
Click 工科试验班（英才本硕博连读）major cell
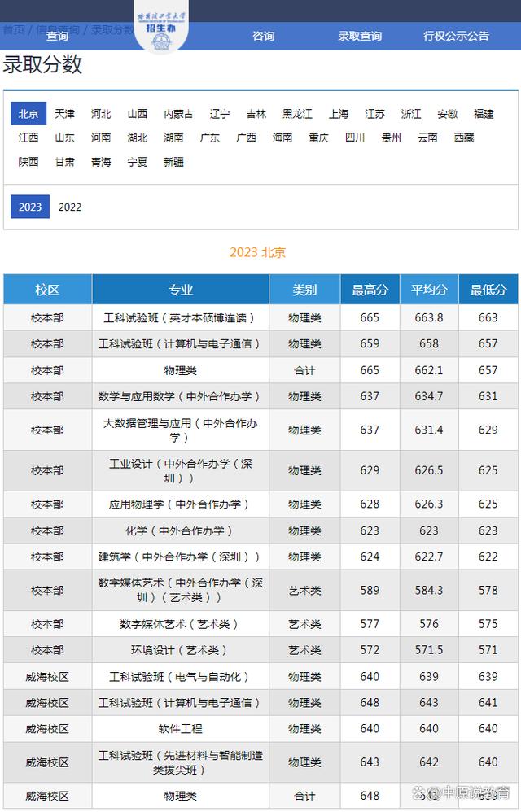(x=180, y=317)
